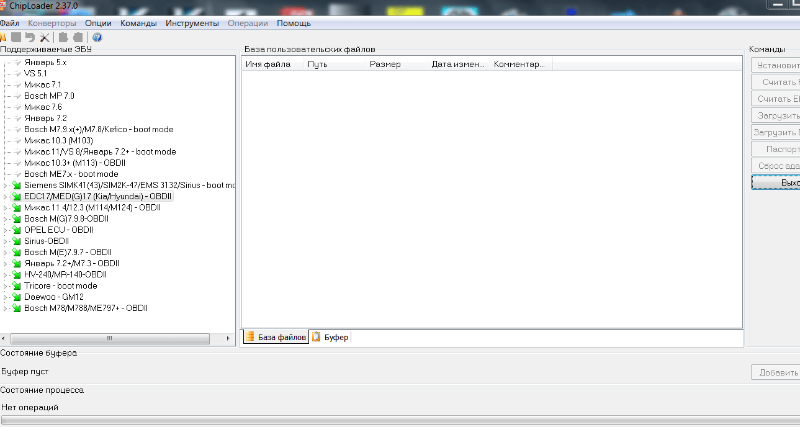This screenshot has width=800, height=427.
Task: Click the ECU tree horizontal scrollbar
Action: point(118,338)
